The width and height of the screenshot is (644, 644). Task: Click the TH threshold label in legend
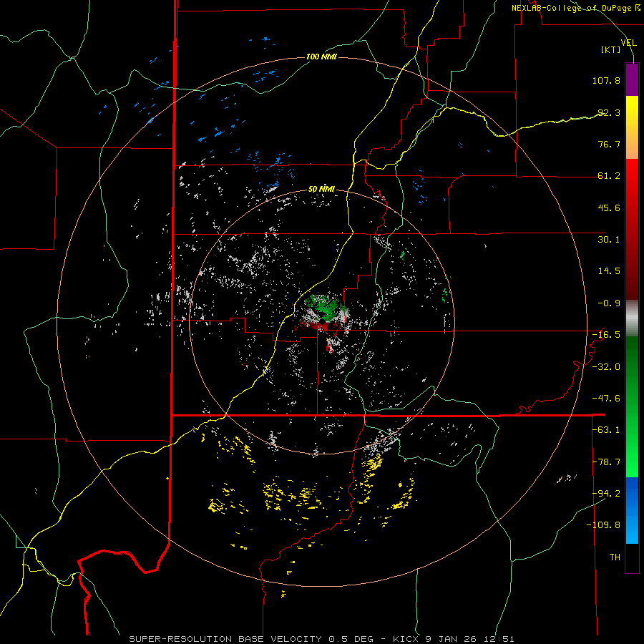click(615, 557)
